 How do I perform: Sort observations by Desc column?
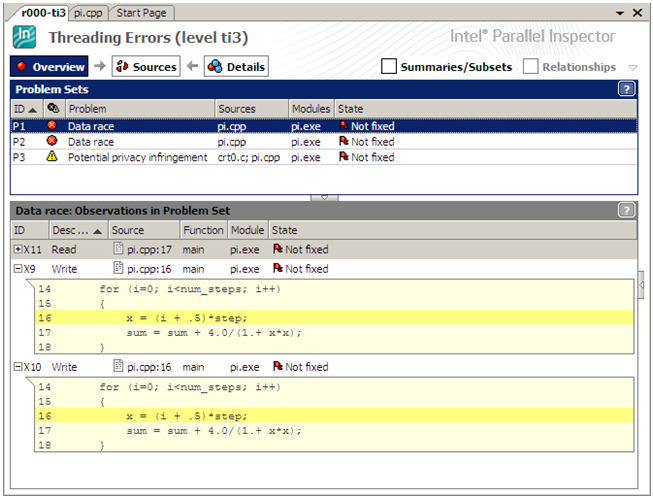coord(77,230)
